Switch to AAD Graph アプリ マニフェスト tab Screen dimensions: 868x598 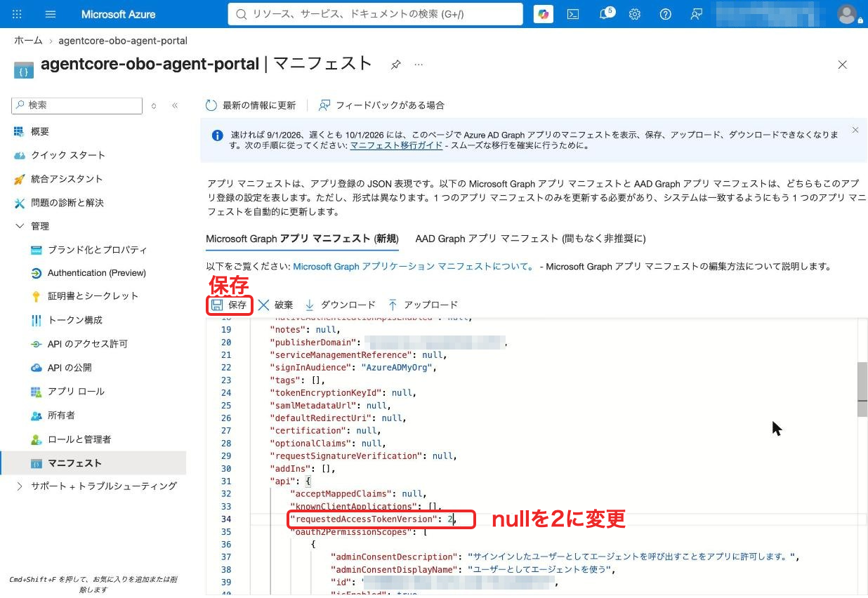click(530, 239)
